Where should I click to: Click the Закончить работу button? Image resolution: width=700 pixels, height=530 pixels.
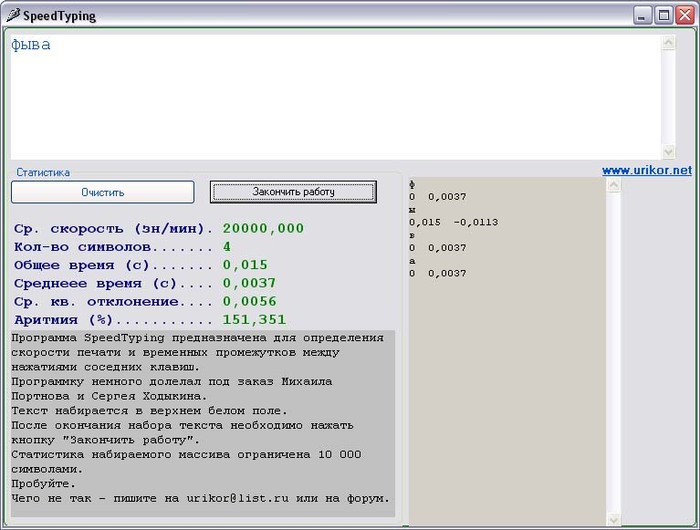293,192
